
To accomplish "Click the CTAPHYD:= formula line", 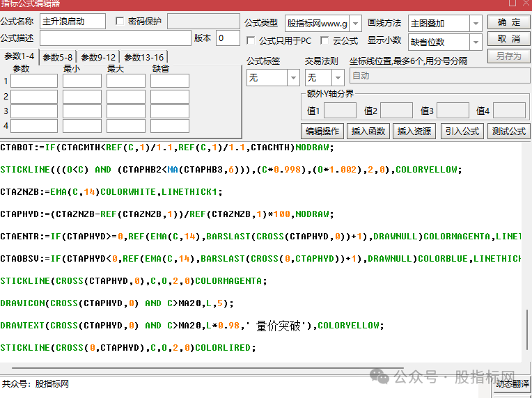I will coord(167,214).
